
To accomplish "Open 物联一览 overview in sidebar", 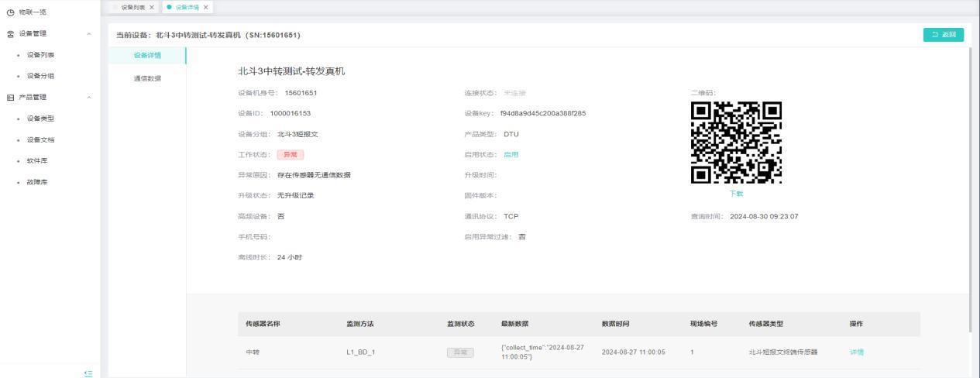I will [x=31, y=11].
